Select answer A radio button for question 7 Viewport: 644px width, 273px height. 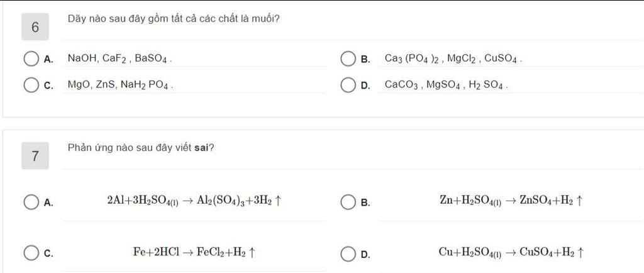(31, 202)
